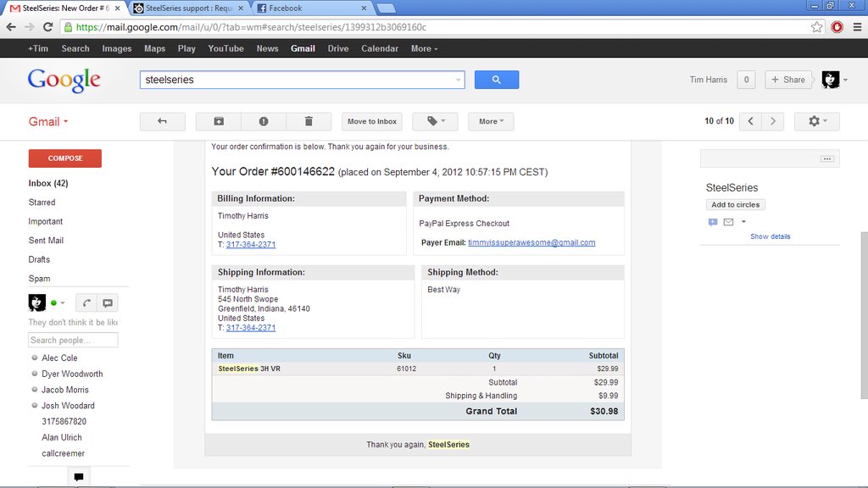Archive this email with the archive icon
Image resolution: width=868 pixels, height=488 pixels.
click(219, 122)
